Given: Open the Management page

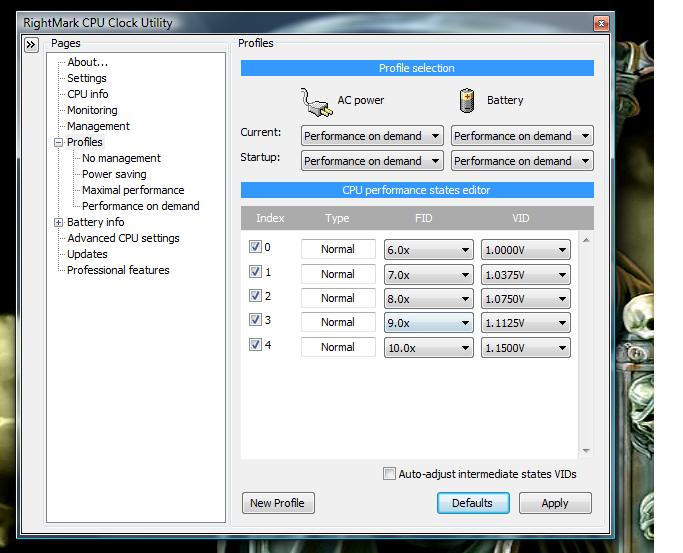Looking at the screenshot, I should (x=98, y=126).
